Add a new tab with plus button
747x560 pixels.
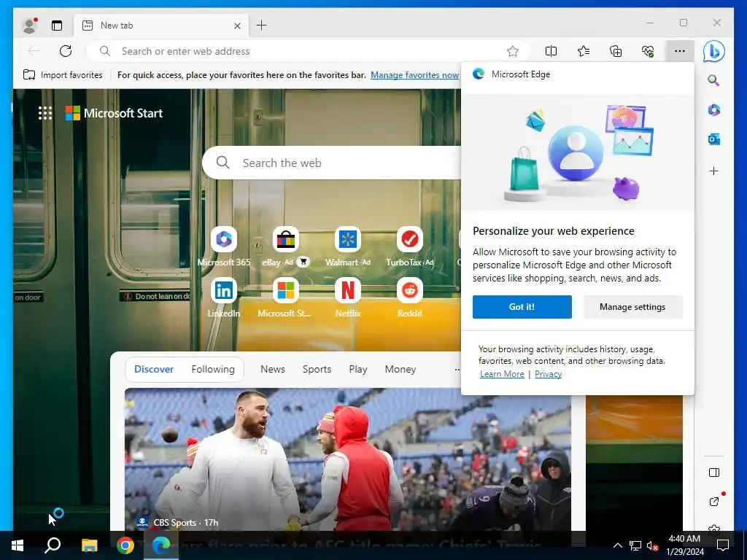pyautogui.click(x=262, y=26)
